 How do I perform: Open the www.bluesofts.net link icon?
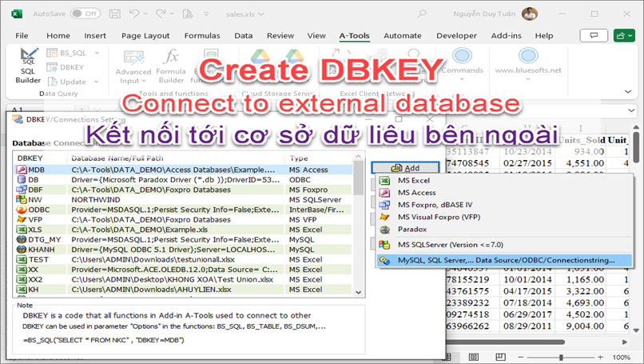point(528,55)
